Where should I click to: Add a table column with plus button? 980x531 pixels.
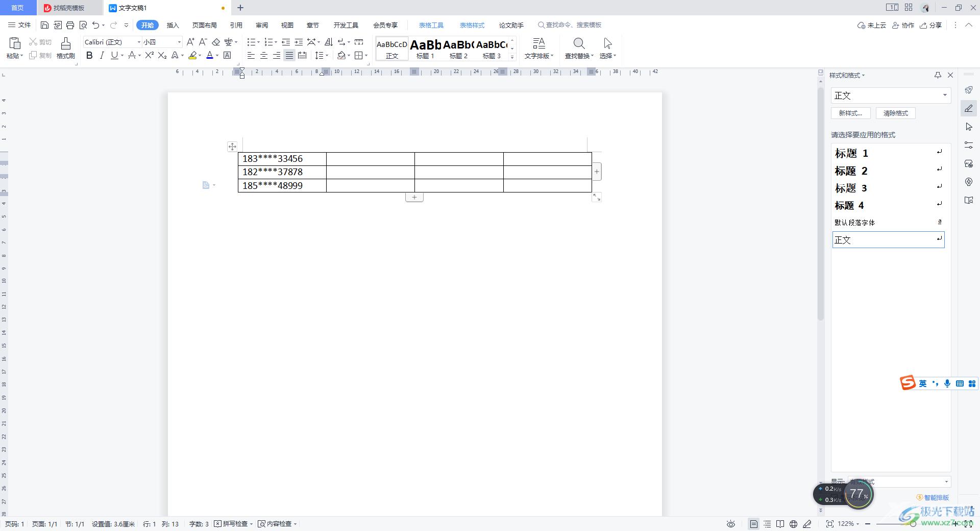[597, 172]
